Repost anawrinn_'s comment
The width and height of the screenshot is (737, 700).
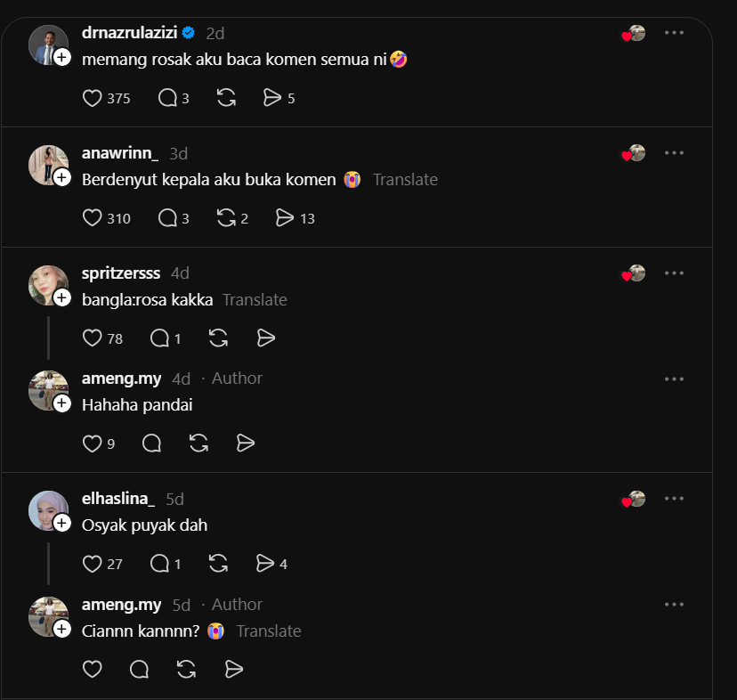226,218
